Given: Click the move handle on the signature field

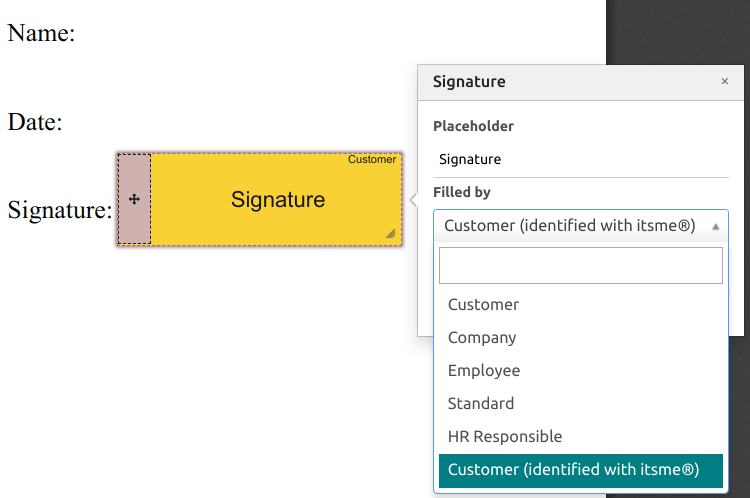Looking at the screenshot, I should [x=134, y=199].
